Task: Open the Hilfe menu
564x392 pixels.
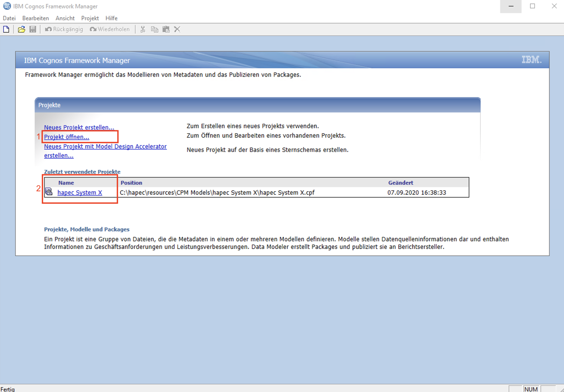Action: click(111, 18)
